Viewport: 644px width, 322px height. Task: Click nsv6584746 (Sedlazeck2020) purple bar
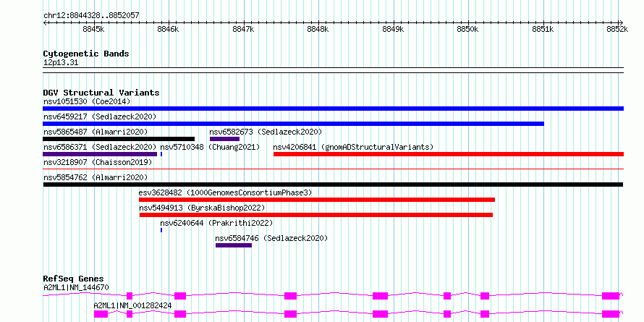pyautogui.click(x=234, y=245)
